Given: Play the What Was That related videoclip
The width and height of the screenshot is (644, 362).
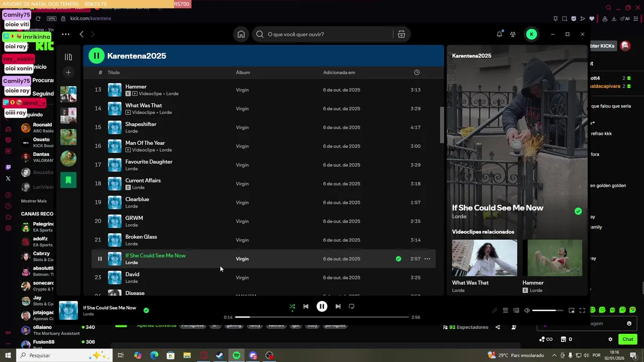Looking at the screenshot, I should 485,258.
